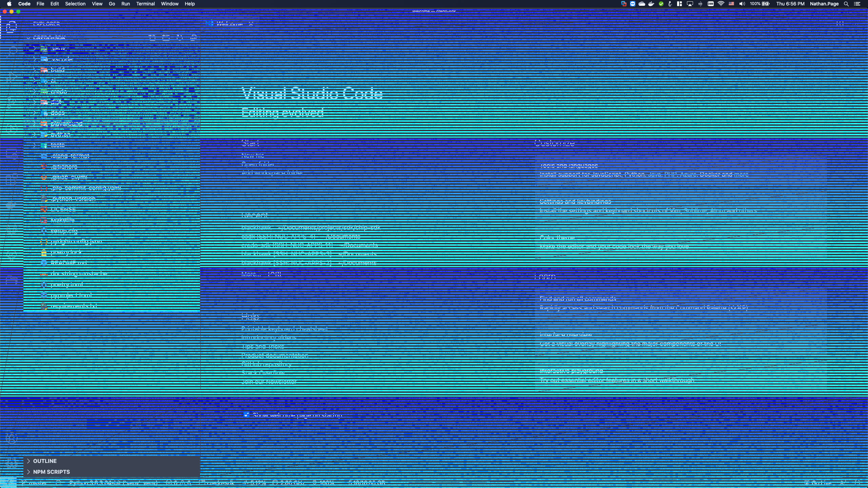This screenshot has width=868, height=488.
Task: Open the Run menu
Action: (x=125, y=4)
